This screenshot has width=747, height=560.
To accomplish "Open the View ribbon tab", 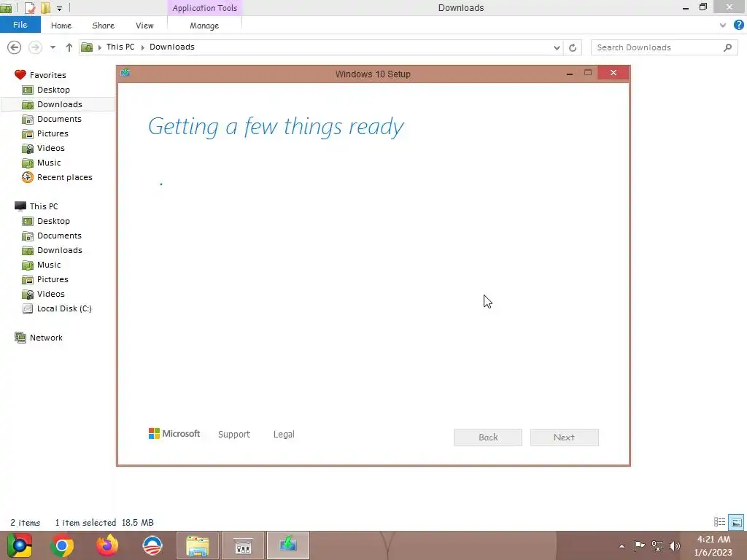I will coord(144,26).
